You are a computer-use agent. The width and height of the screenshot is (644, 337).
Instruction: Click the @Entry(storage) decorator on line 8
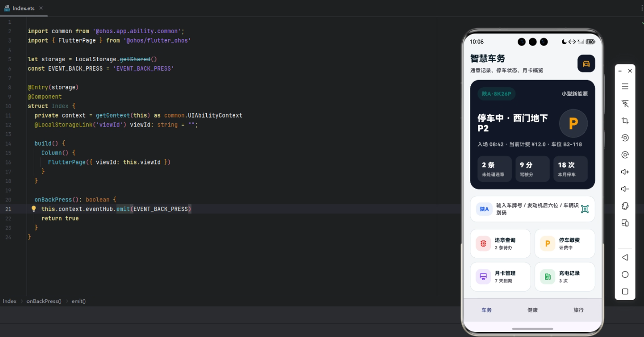pos(53,87)
